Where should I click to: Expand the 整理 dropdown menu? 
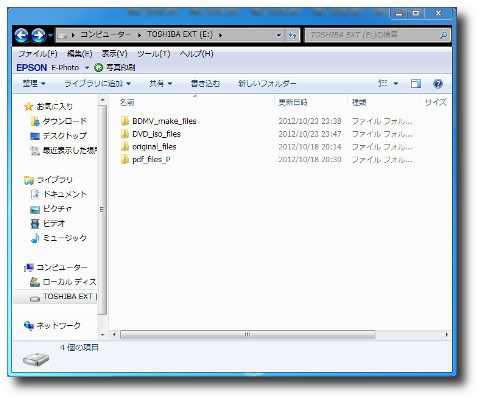coord(34,84)
